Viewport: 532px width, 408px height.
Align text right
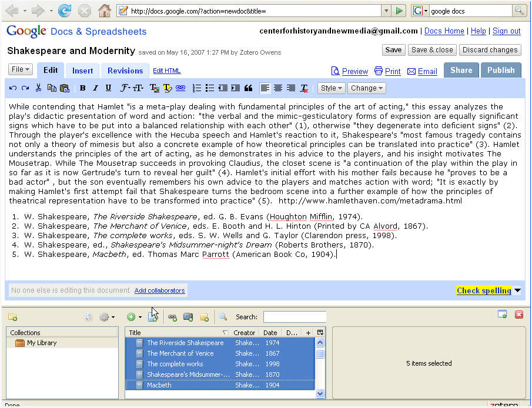[x=291, y=88]
